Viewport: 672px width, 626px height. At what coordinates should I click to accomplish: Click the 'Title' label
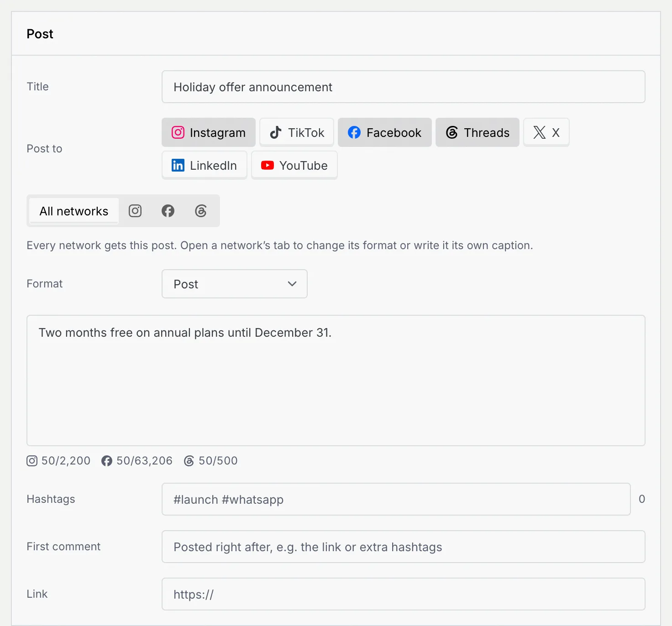pos(37,87)
